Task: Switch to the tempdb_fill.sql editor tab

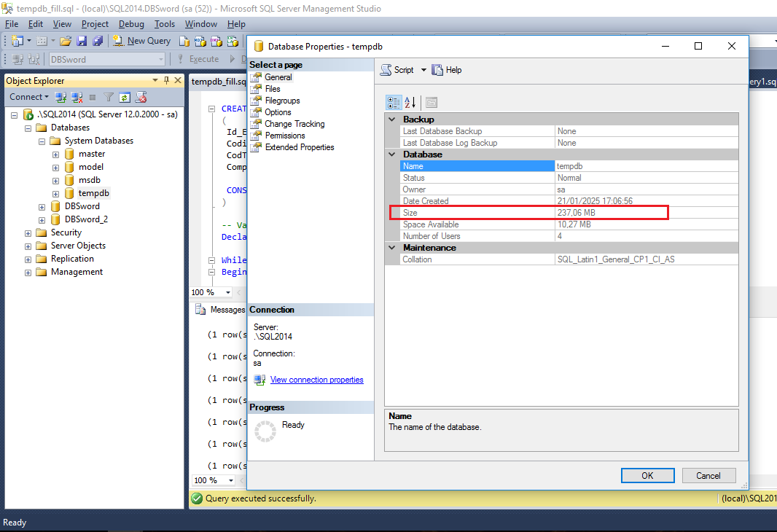Action: (219, 81)
